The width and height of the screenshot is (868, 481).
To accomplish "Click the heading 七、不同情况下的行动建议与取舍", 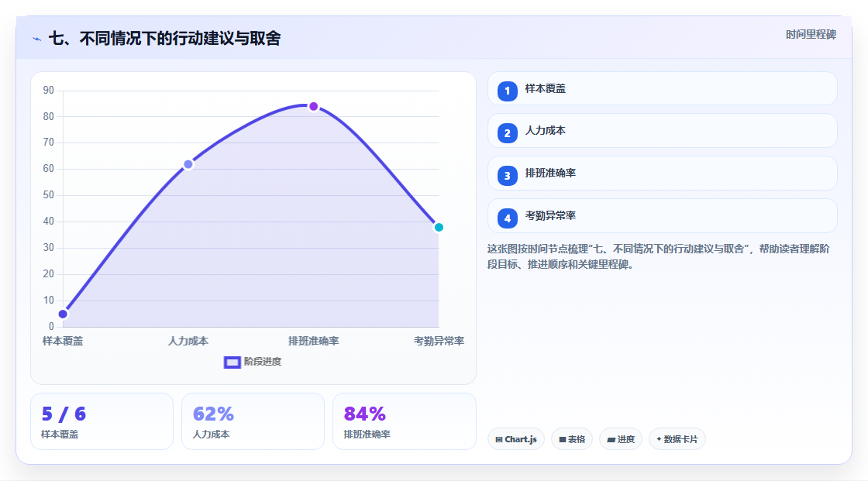I will point(164,38).
